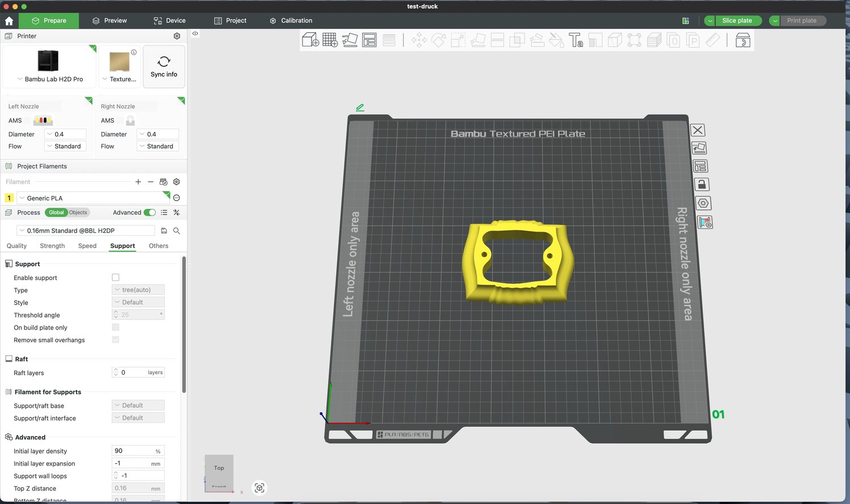850x504 pixels.
Task: Open the Textured plate type dropdown
Action: [x=120, y=79]
